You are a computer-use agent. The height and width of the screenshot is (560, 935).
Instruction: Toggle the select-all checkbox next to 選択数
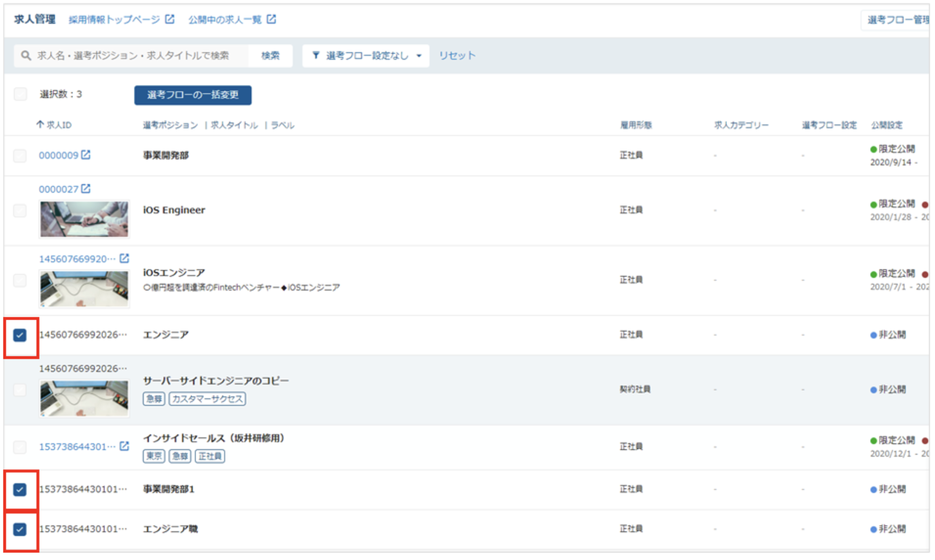[20, 94]
